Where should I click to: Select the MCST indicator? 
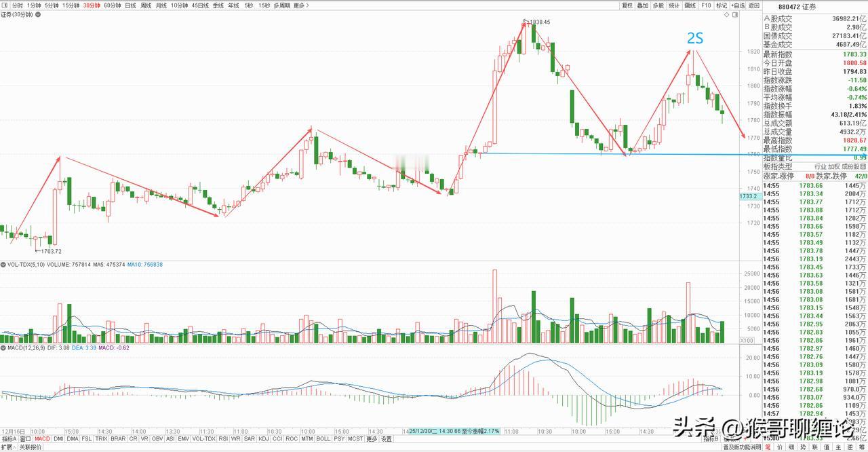(355, 438)
